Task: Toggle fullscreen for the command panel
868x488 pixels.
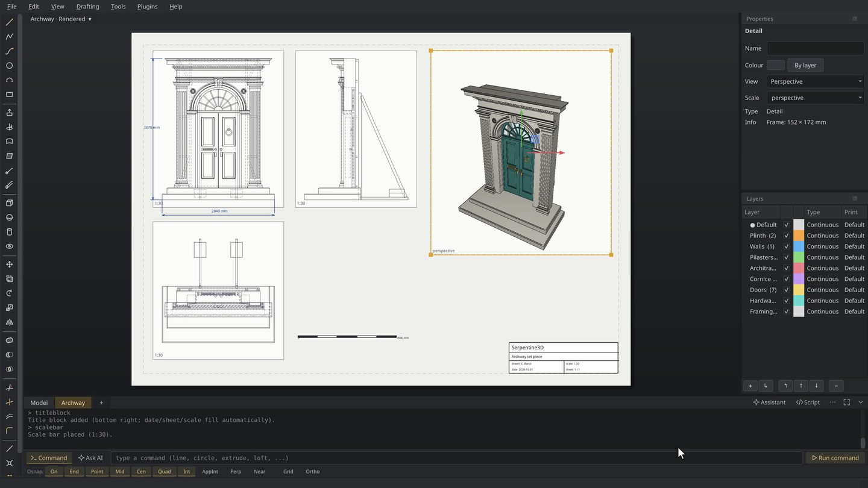Action: pyautogui.click(x=847, y=402)
